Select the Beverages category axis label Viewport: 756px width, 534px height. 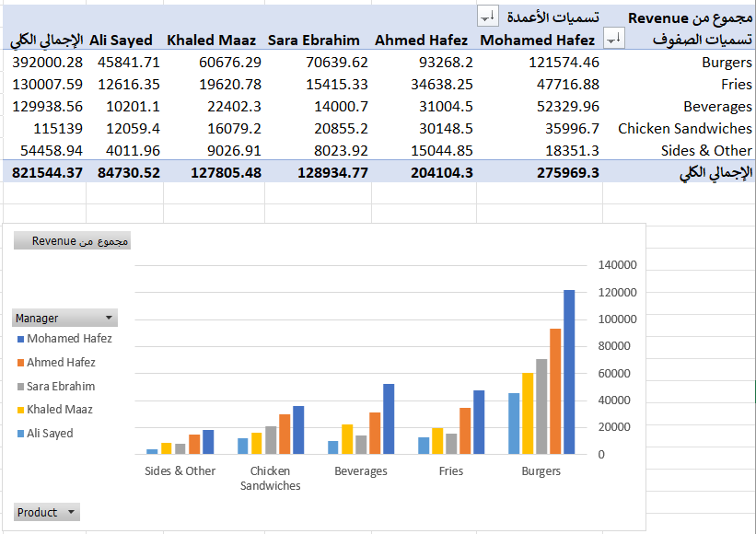point(361,471)
